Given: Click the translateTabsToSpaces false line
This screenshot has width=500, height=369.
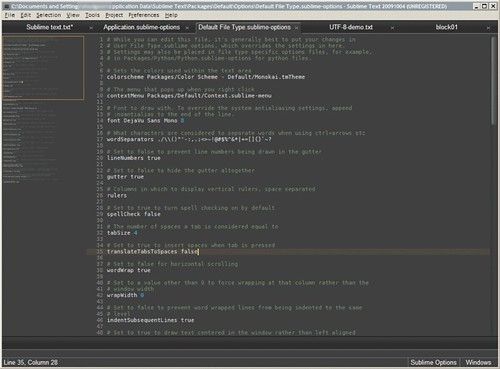Looking at the screenshot, I should [x=153, y=251].
